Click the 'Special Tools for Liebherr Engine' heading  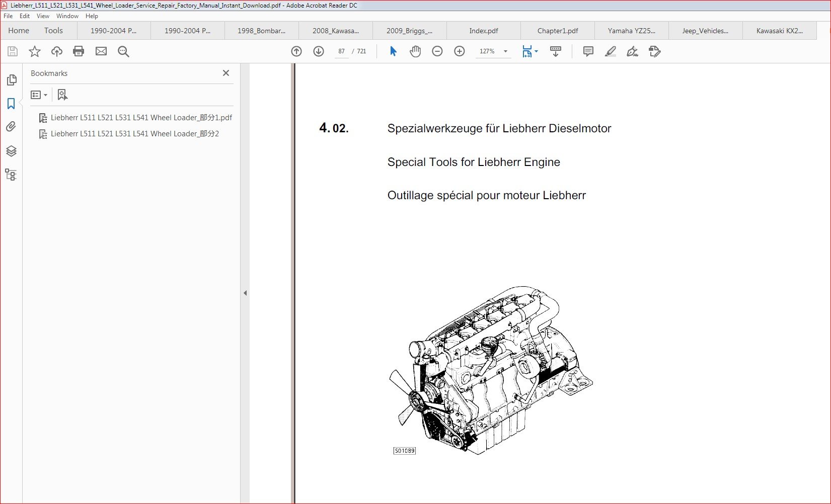tap(474, 162)
